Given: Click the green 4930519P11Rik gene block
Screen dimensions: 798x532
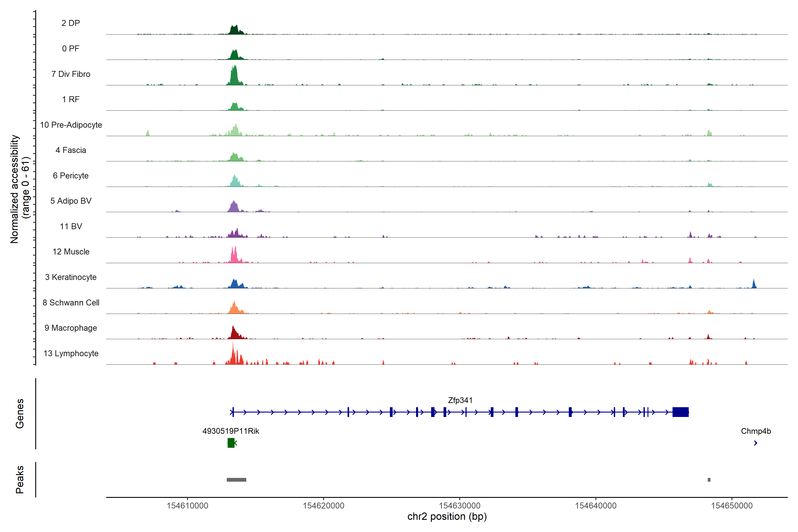Looking at the screenshot, I should pyautogui.click(x=231, y=443).
